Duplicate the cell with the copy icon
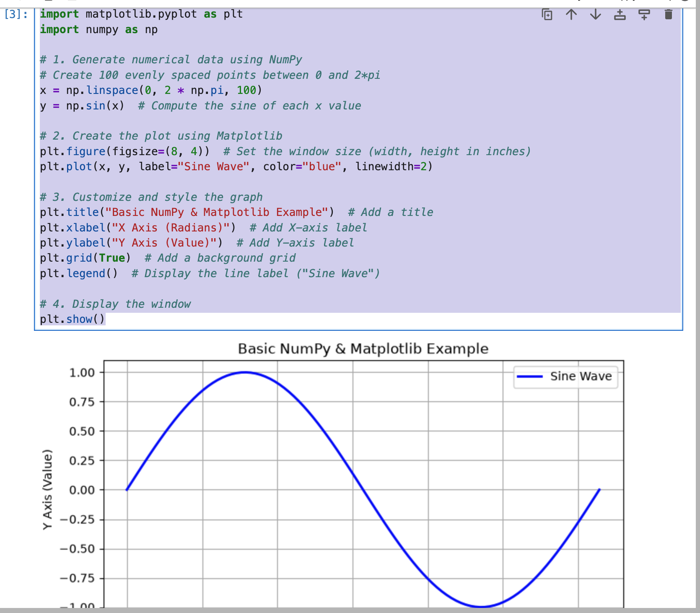 pyautogui.click(x=547, y=15)
